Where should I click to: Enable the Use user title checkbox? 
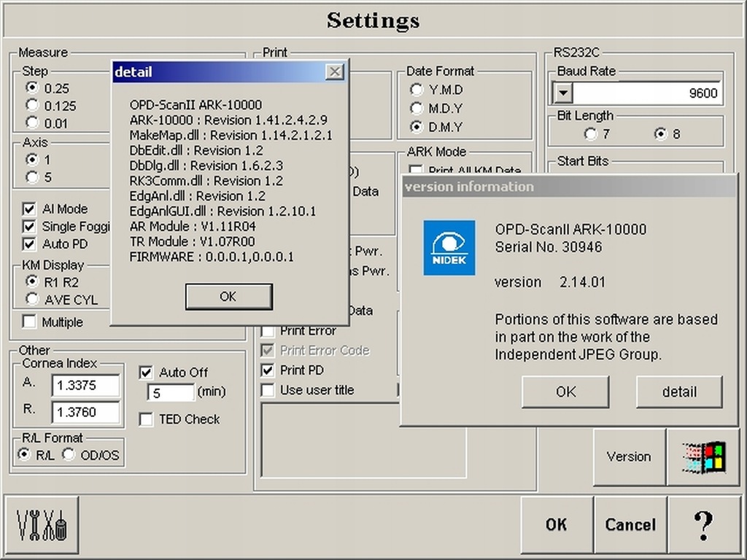[268, 391]
